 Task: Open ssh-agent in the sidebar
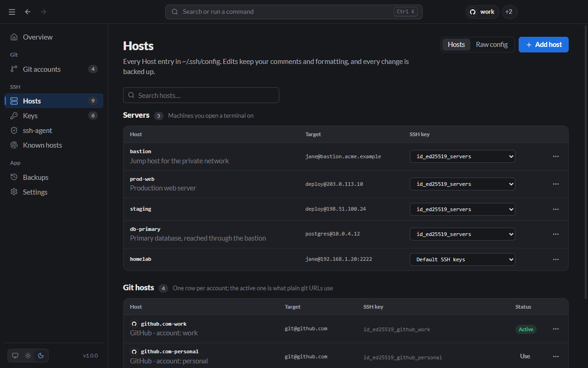pos(54,131)
